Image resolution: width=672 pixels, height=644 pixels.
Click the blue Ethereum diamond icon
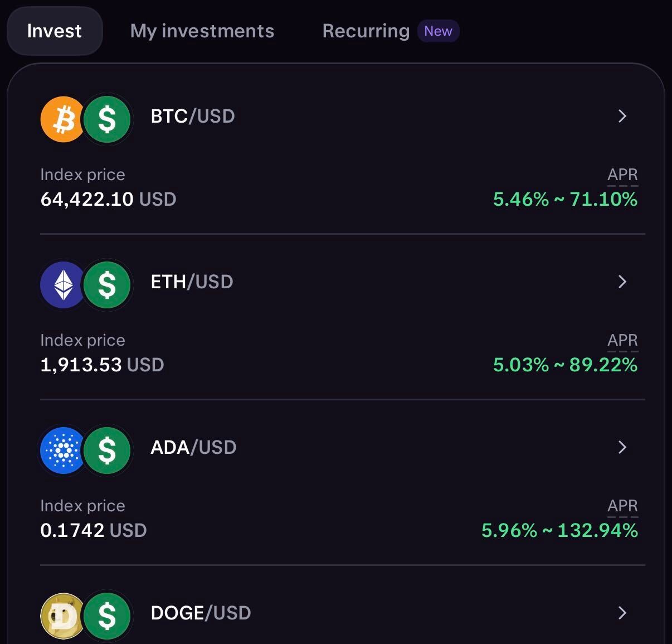63,285
